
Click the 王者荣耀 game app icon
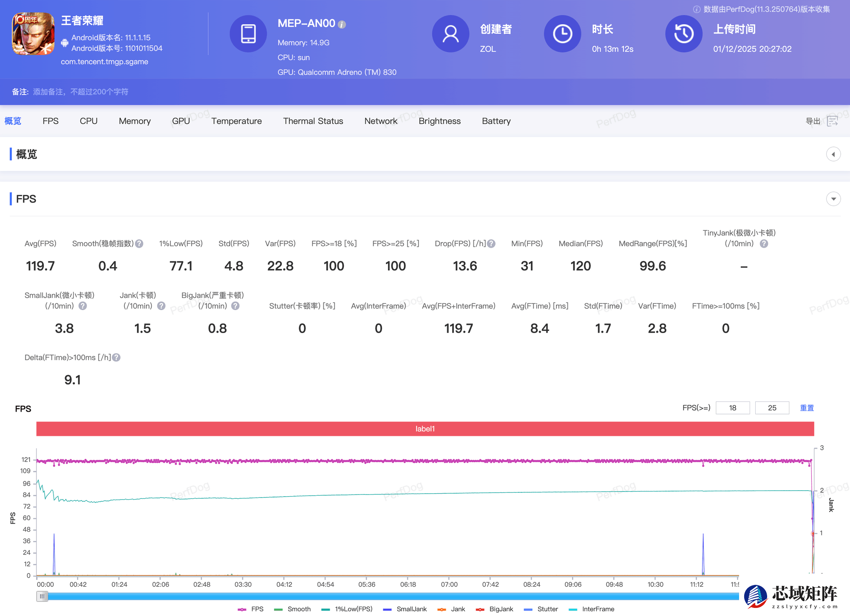pyautogui.click(x=33, y=34)
